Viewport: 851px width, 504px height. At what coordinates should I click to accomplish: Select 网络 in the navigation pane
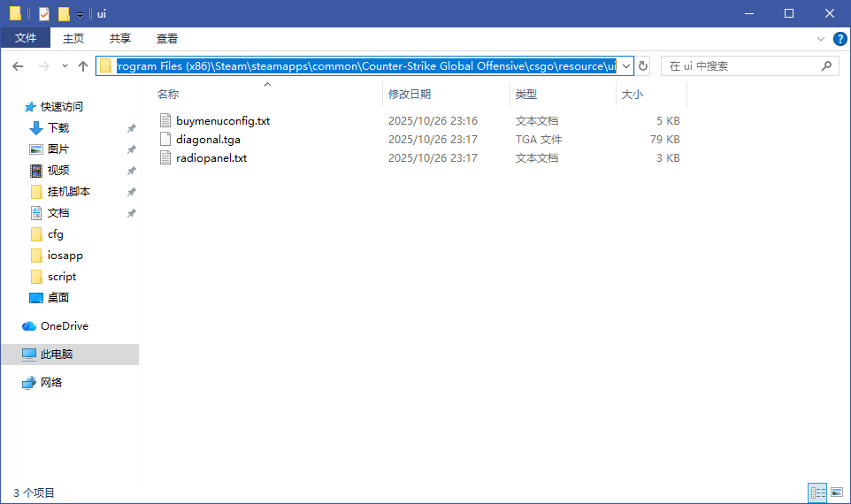click(51, 383)
